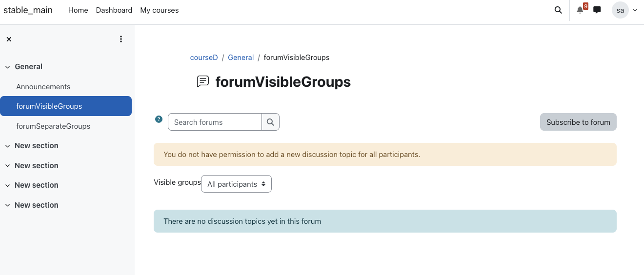This screenshot has width=644, height=275.
Task: Click the forum search help question icon
Action: [x=159, y=119]
